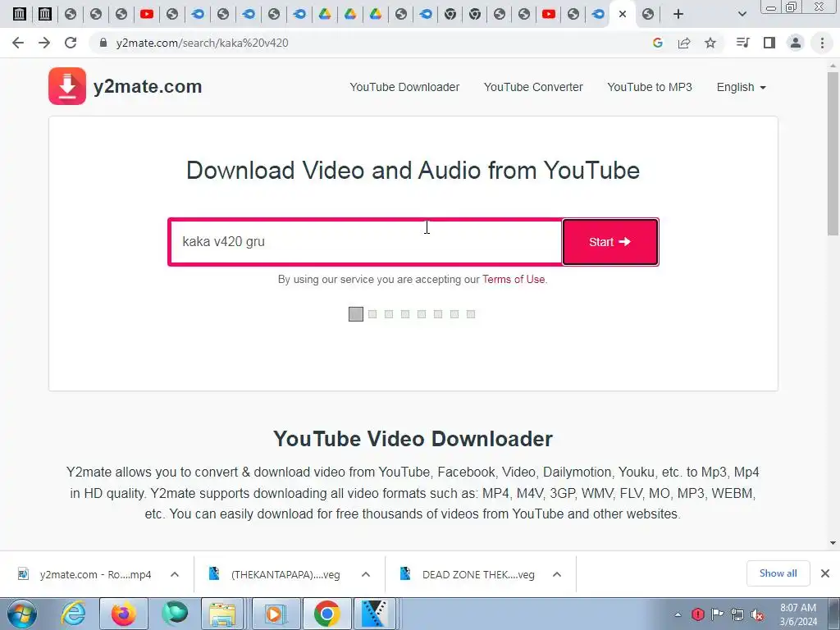Switch to the leftmost Google Drive tab
Screen dimensions: 840x630
pyautogui.click(x=325, y=14)
